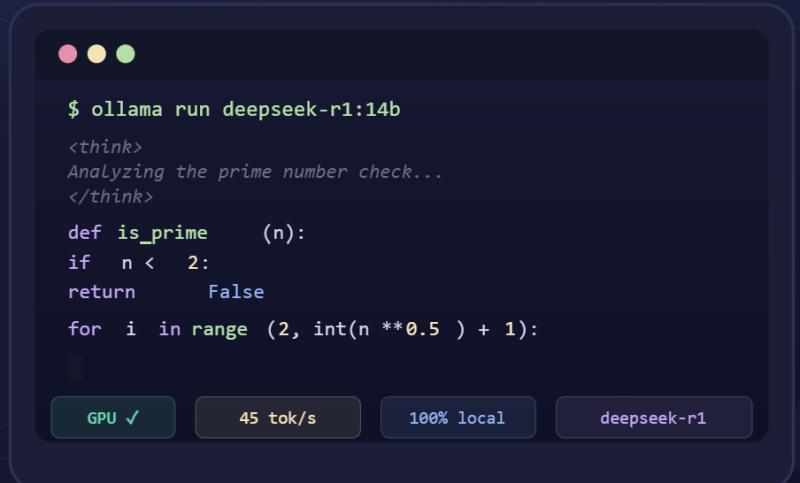Click the 100% local badge
The image size is (800, 483).
pyautogui.click(x=457, y=418)
